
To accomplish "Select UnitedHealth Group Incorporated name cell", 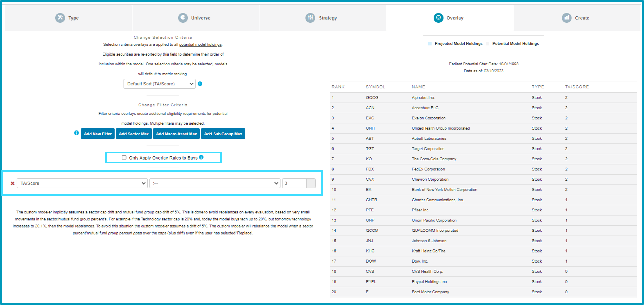I will (440, 128).
